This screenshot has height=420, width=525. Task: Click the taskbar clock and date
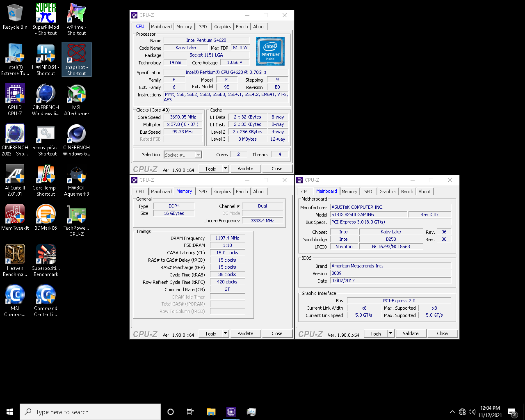point(490,412)
